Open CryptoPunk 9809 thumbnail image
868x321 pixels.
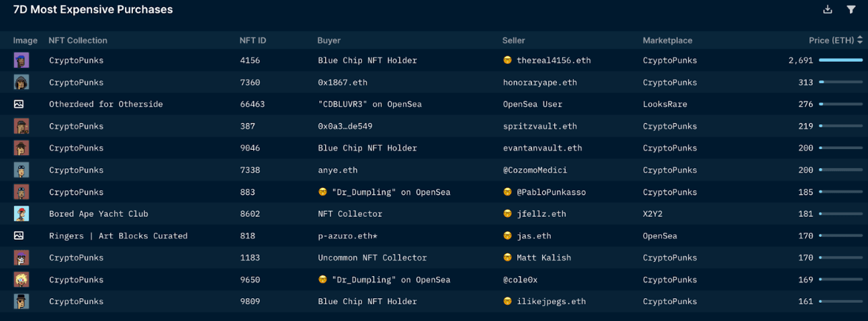point(21,302)
